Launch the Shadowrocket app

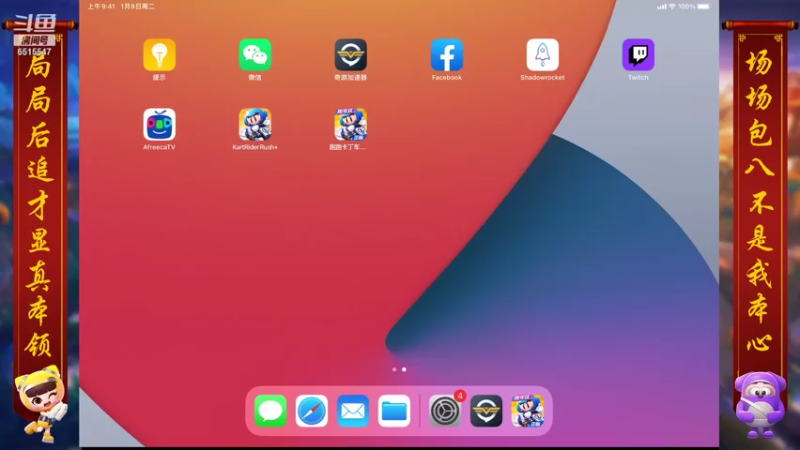click(x=542, y=55)
